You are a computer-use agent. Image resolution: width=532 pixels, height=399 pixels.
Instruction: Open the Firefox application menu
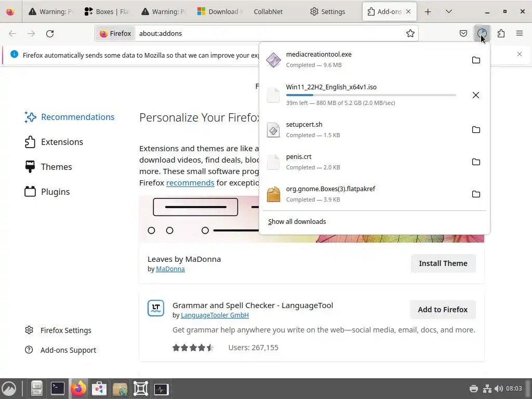pyautogui.click(x=520, y=33)
